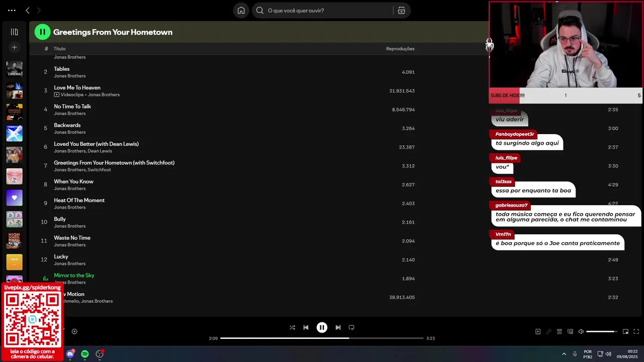The width and height of the screenshot is (644, 362).
Task: Click the Título column header
Action: coord(59,49)
